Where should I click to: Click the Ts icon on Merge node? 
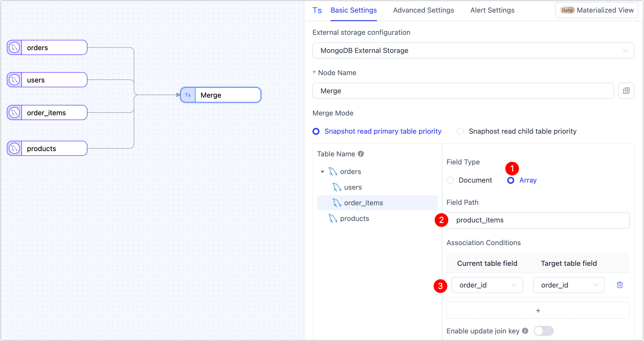pos(188,95)
